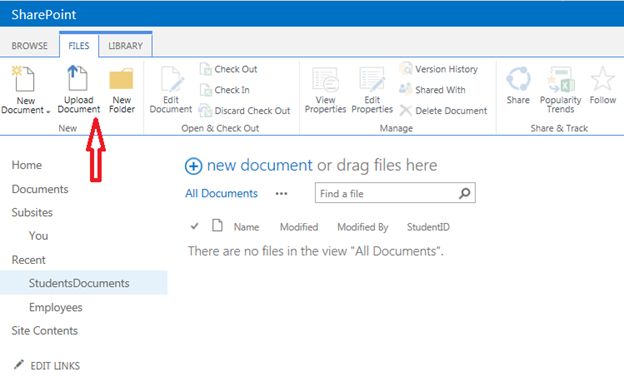Select the All Documents view
Screen dimensions: 624x377
click(221, 193)
